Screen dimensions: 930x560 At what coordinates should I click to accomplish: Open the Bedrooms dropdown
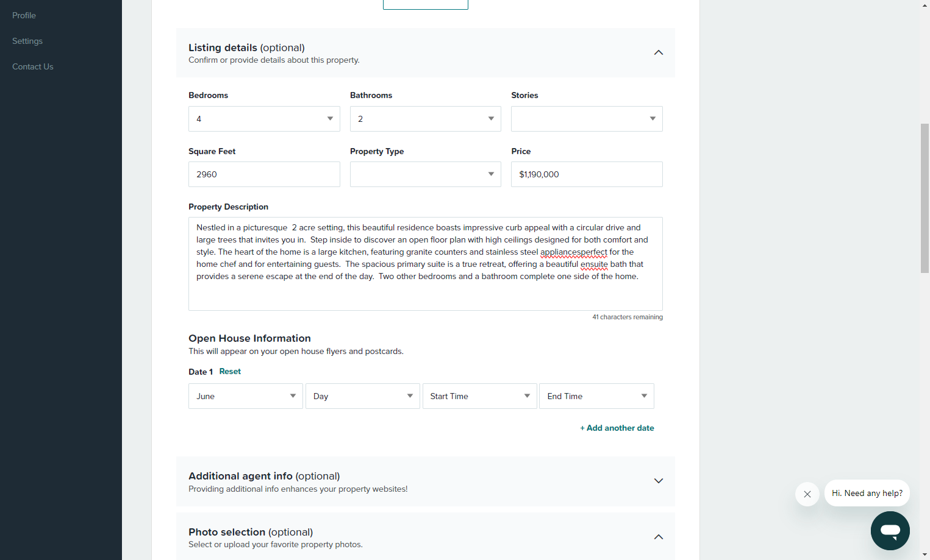point(264,119)
